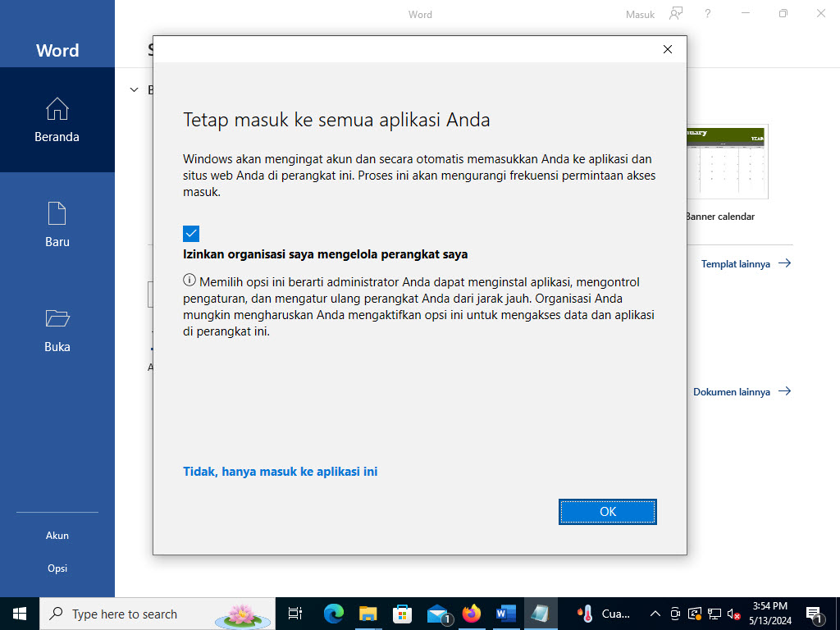The image size is (840, 630).
Task: Open Buka from the Word sidebar
Action: (57, 328)
